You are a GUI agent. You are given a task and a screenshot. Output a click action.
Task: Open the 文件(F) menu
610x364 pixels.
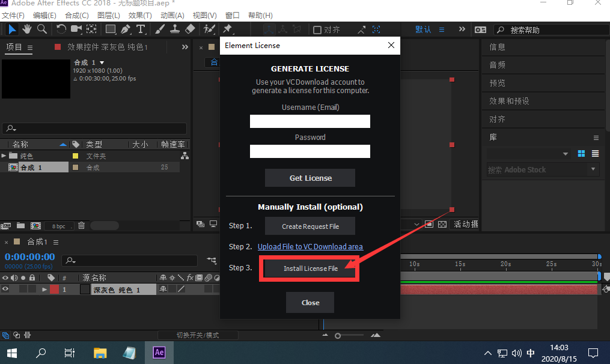tap(13, 16)
